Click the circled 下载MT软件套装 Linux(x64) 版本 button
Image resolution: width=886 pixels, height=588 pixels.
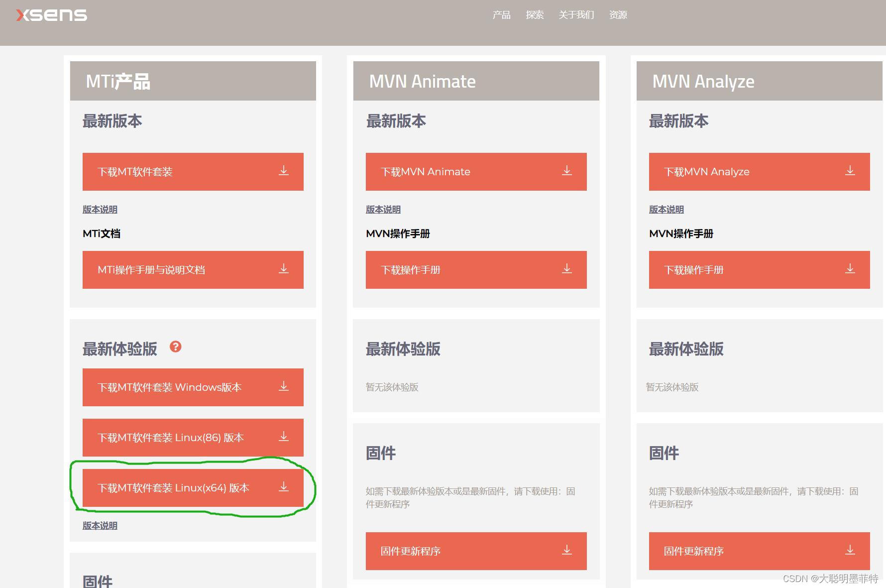point(193,487)
